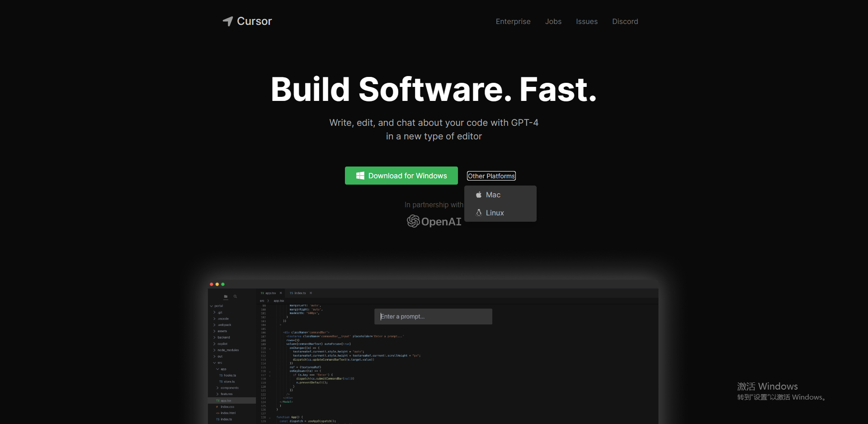The image size is (868, 424).
Task: Close the index.ts editor tab
Action: pos(311,293)
